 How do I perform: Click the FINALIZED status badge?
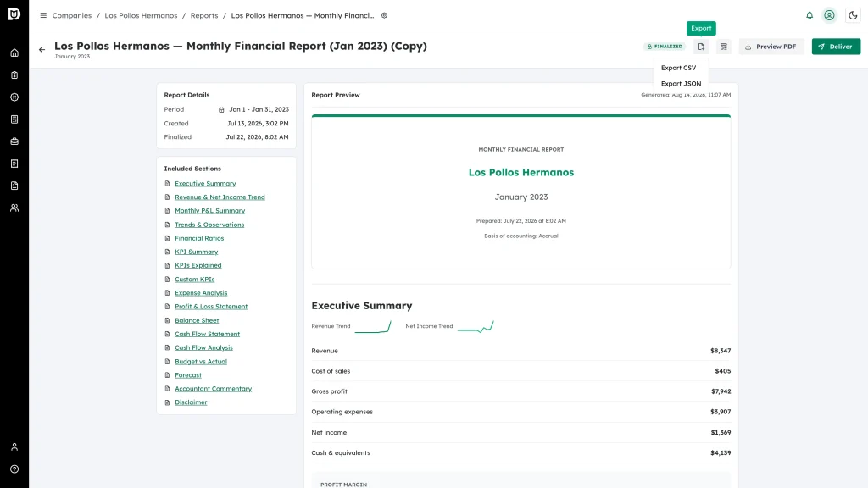[665, 47]
